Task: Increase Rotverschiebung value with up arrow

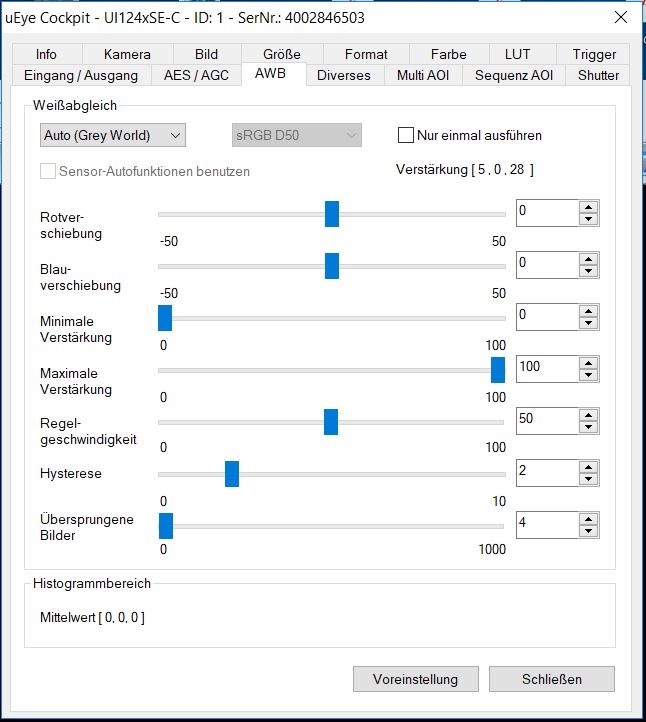Action: [x=589, y=207]
